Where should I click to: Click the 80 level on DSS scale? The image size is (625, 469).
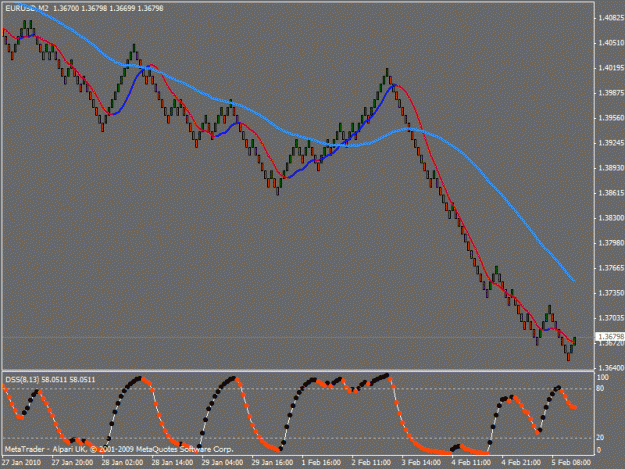pos(600,389)
